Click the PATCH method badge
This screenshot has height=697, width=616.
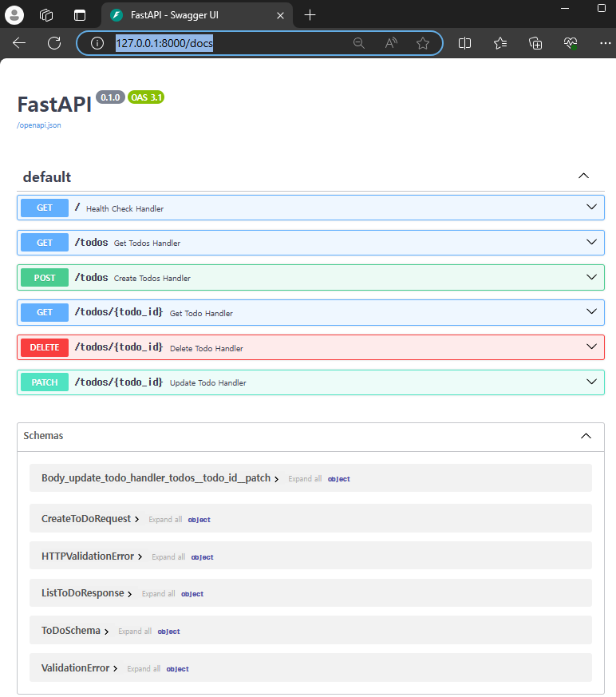point(45,382)
